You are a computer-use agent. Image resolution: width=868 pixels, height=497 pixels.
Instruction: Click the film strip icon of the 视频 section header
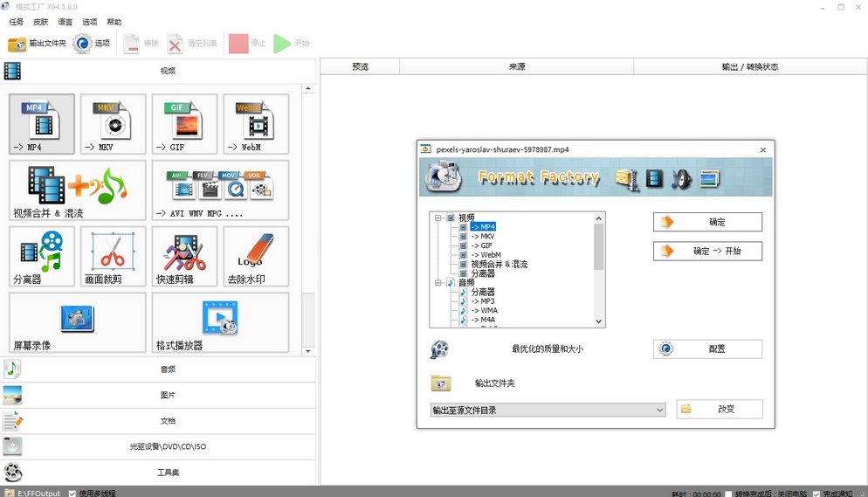click(12, 71)
